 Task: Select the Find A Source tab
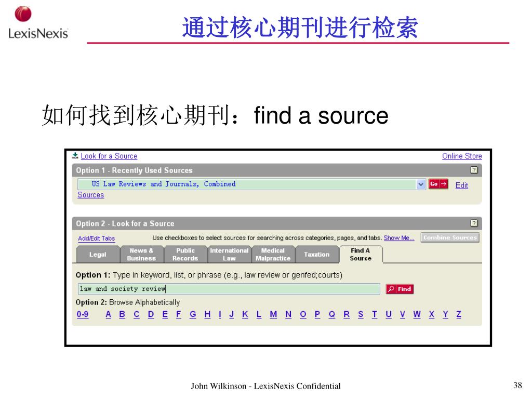[x=361, y=255]
